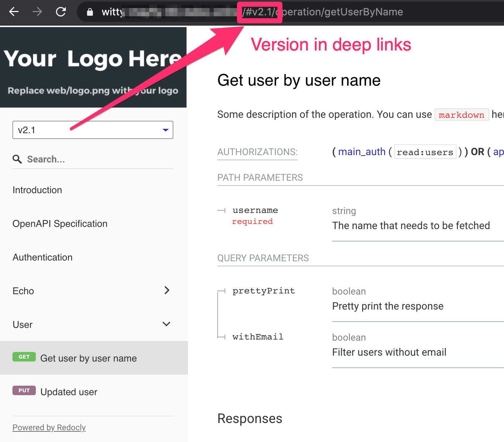Click the username parameter name
This screenshot has height=442, width=504.
(x=255, y=210)
